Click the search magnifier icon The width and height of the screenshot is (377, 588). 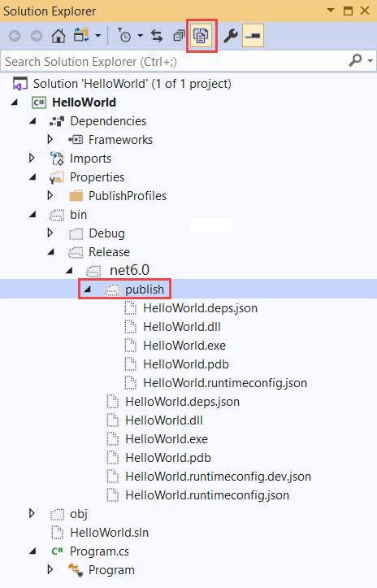pyautogui.click(x=355, y=60)
